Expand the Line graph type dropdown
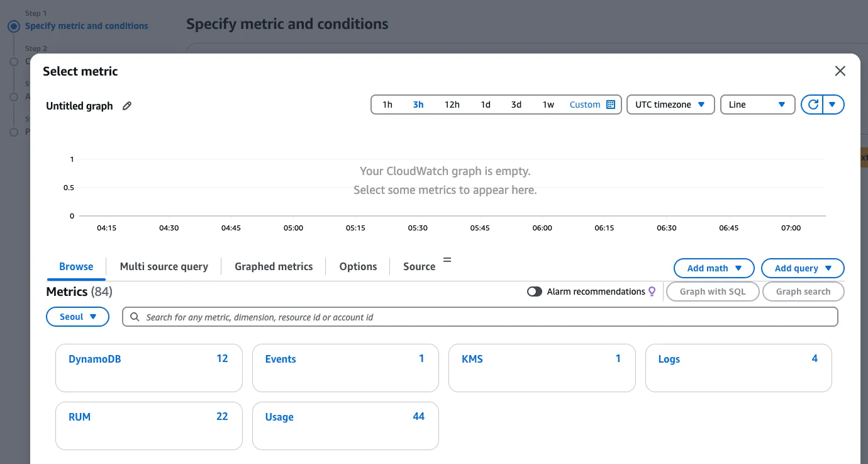This screenshot has width=868, height=464. (757, 105)
